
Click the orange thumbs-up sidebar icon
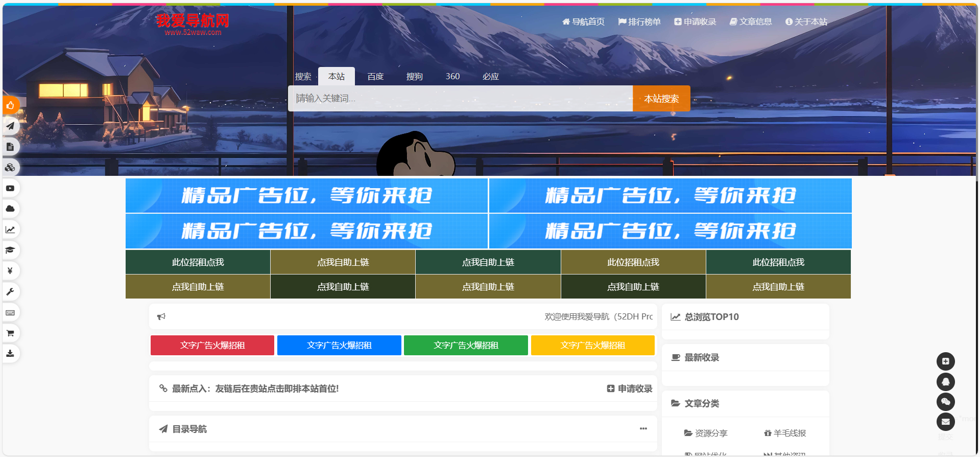click(10, 105)
